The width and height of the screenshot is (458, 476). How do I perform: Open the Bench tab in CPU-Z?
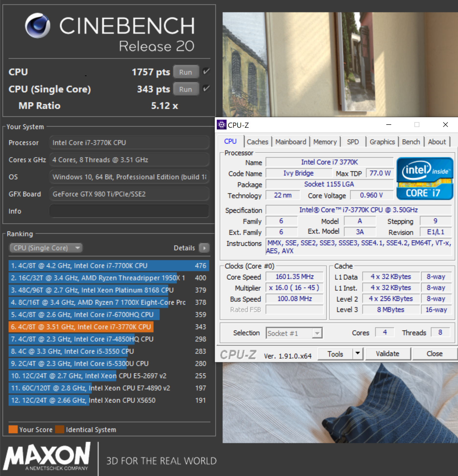click(x=411, y=142)
